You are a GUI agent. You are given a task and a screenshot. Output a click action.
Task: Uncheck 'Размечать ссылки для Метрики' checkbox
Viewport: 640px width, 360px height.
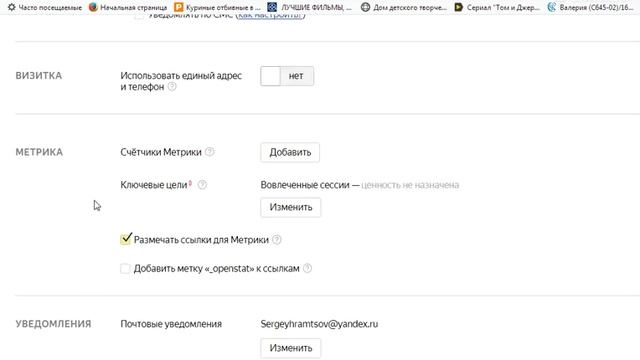coord(126,239)
